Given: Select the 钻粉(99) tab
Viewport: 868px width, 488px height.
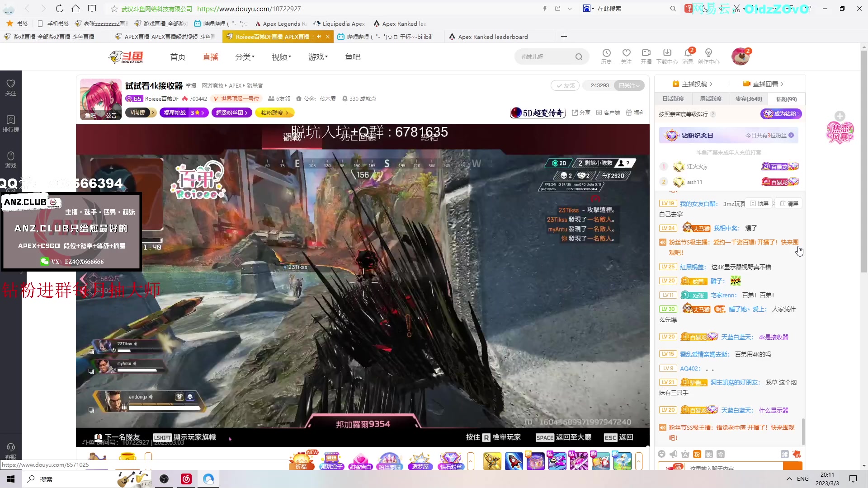Looking at the screenshot, I should coord(786,99).
